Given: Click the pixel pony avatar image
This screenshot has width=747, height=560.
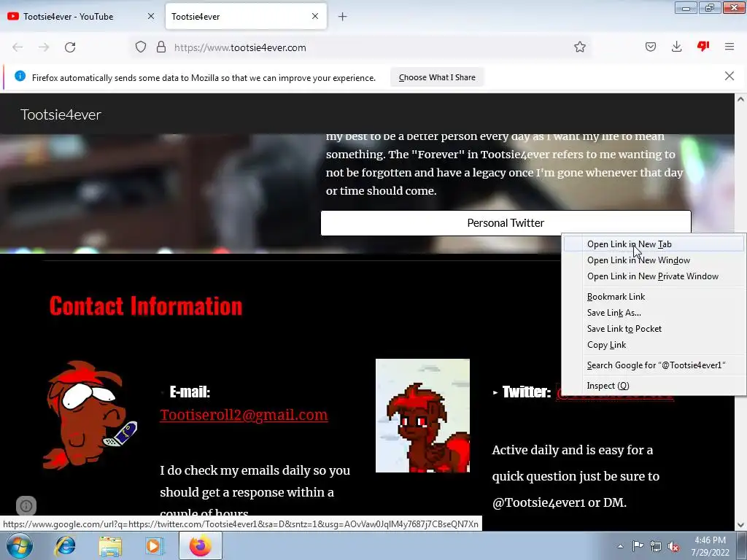Looking at the screenshot, I should [x=422, y=416].
